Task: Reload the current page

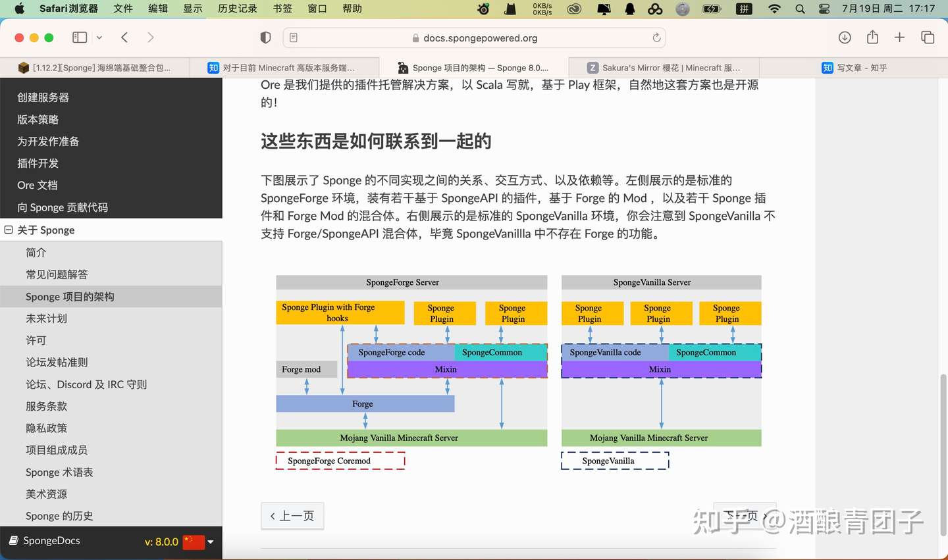Action: pos(656,38)
